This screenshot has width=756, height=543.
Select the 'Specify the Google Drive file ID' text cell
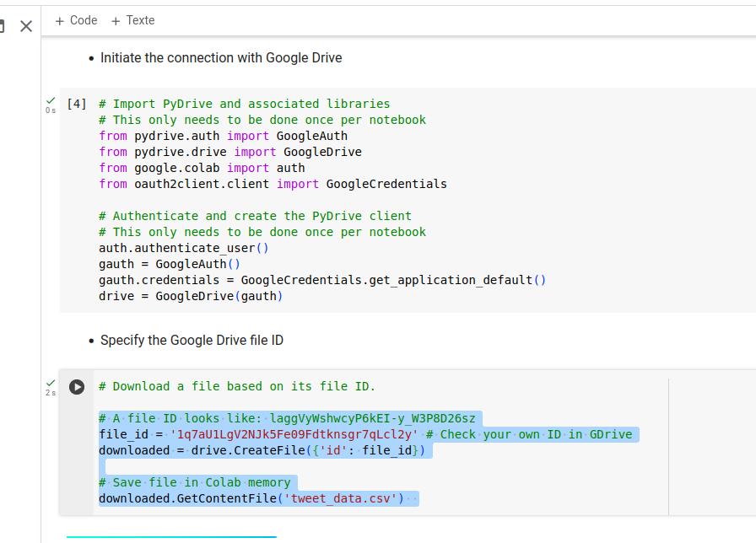(192, 341)
